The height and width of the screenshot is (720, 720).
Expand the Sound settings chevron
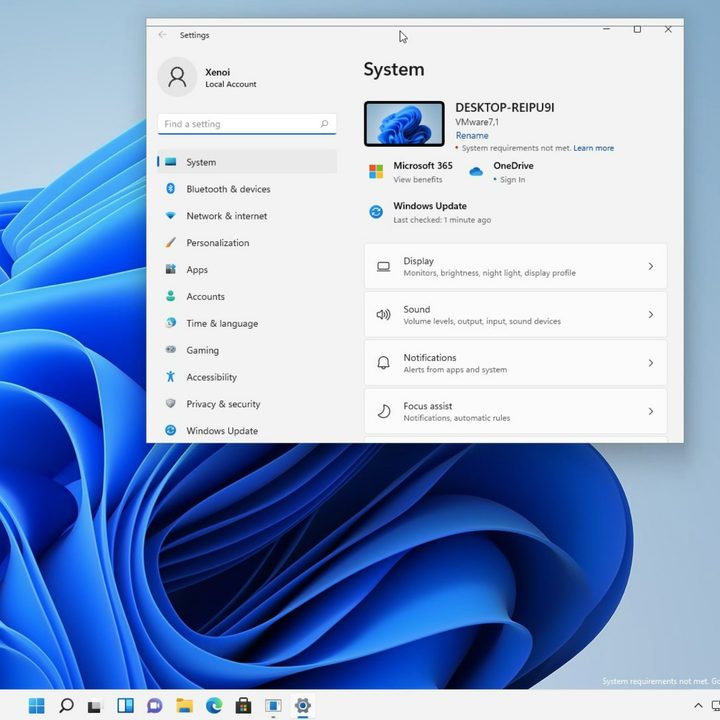click(x=651, y=315)
